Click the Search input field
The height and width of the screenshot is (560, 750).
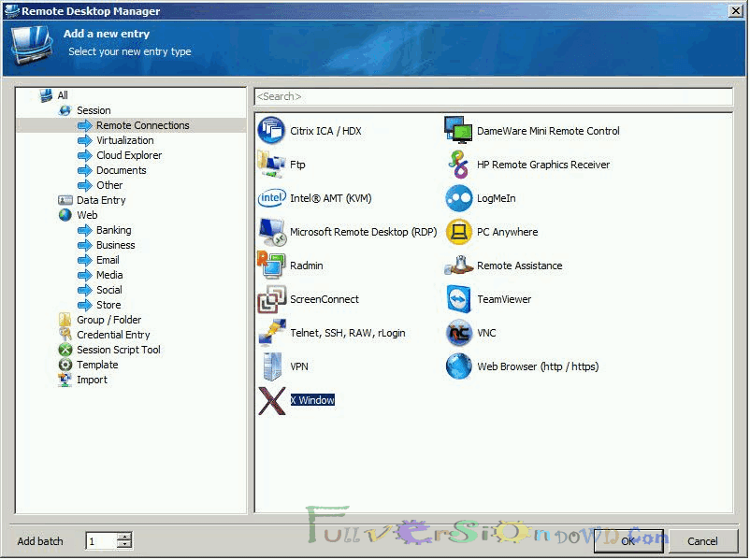coord(493,96)
